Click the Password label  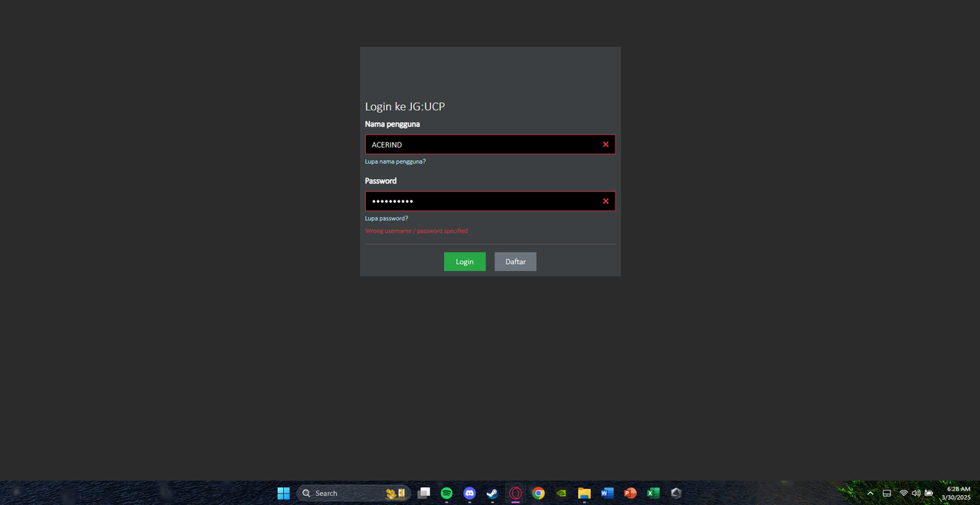tap(381, 181)
